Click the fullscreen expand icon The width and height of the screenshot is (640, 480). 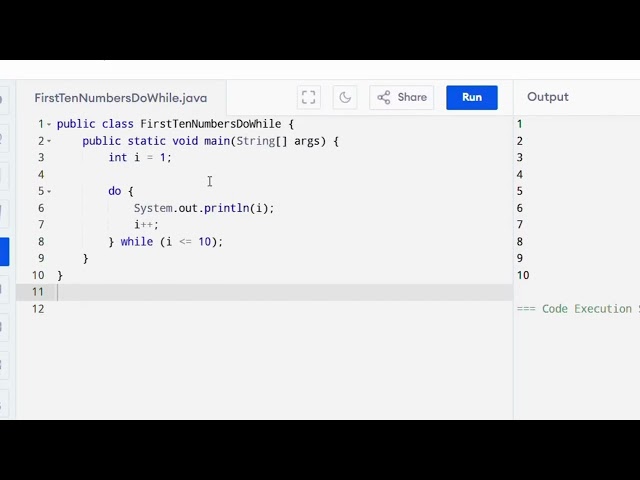[309, 98]
